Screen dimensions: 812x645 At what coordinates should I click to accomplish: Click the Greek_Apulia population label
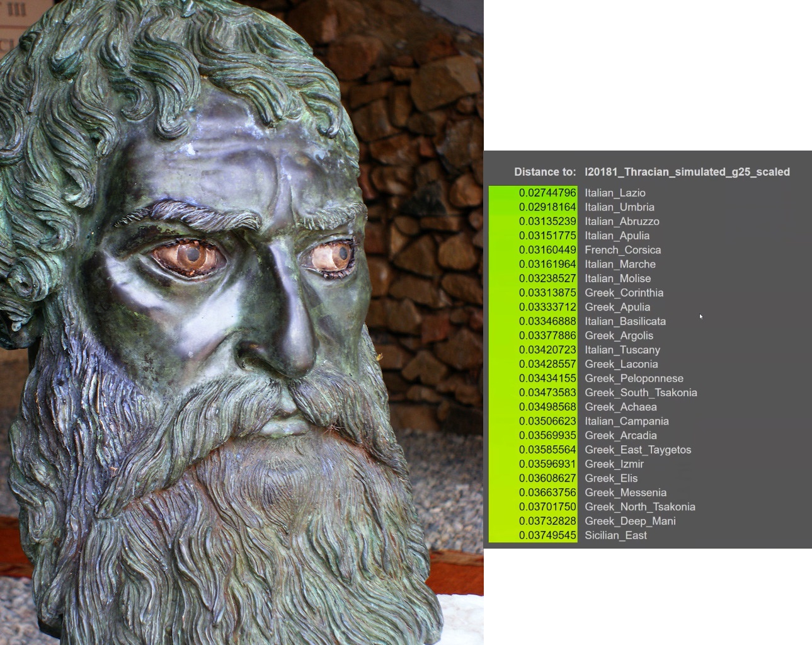[617, 307]
